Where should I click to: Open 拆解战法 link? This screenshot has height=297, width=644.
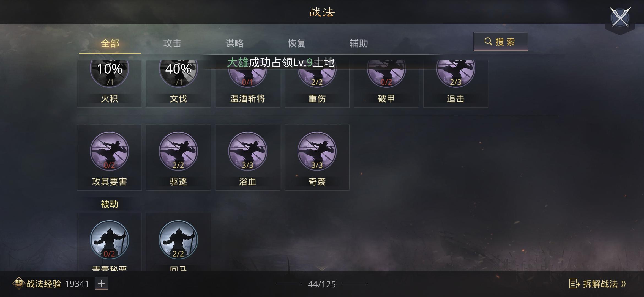[x=598, y=284]
